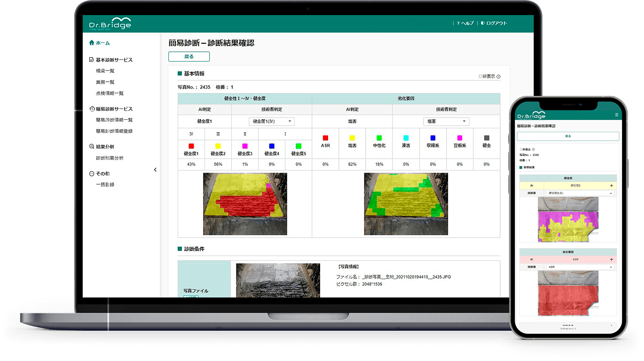
Task: Click the home icon beside ホーム
Action: point(92,43)
